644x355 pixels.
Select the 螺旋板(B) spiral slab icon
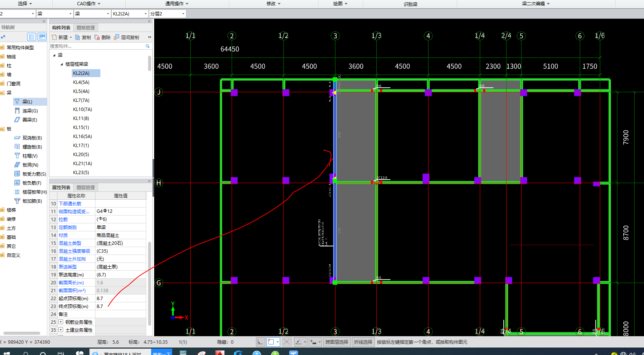point(17,147)
